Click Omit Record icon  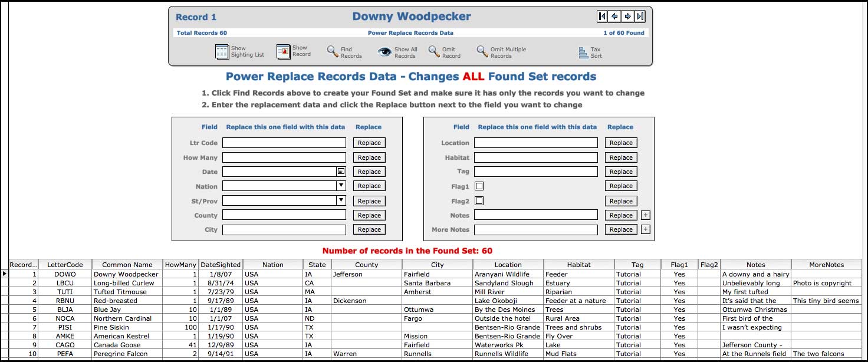click(433, 51)
